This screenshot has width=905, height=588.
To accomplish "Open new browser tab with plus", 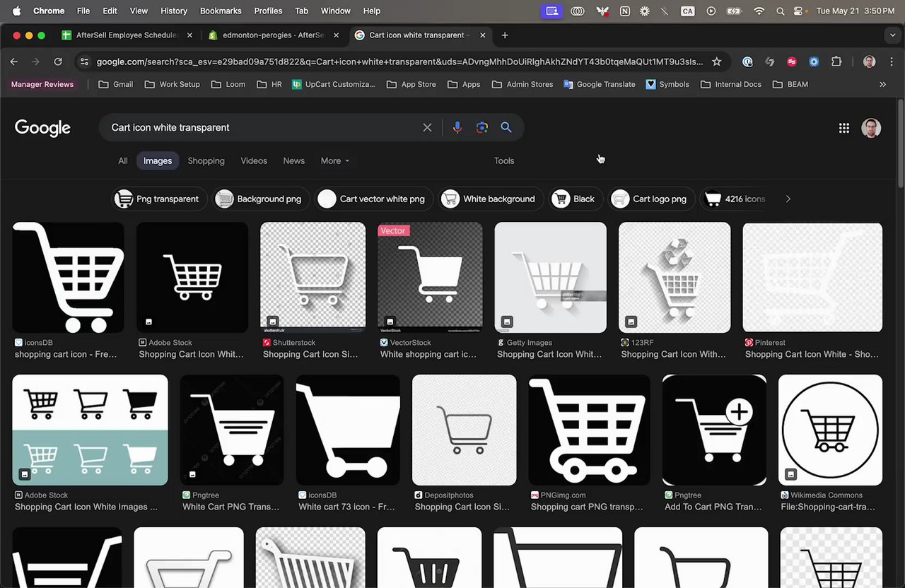I will tap(505, 35).
